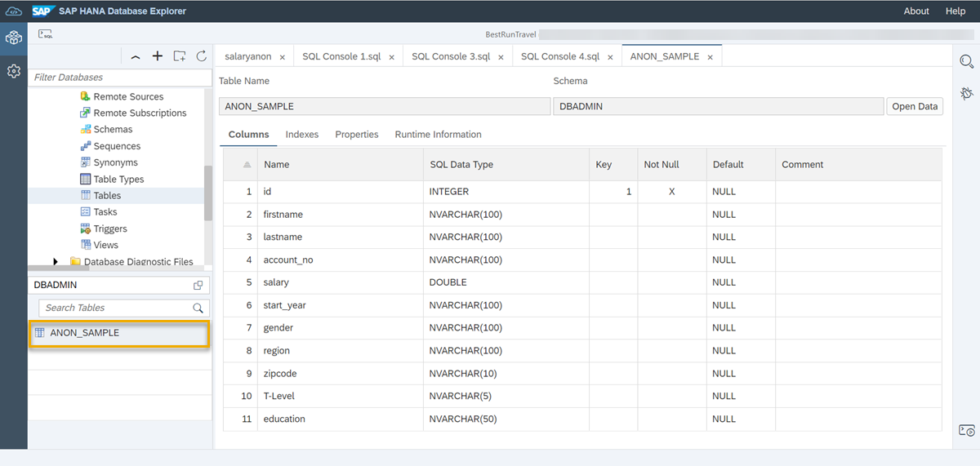Viewport: 980px width, 466px height.
Task: Open the search icon in right sidebar
Action: click(x=966, y=62)
